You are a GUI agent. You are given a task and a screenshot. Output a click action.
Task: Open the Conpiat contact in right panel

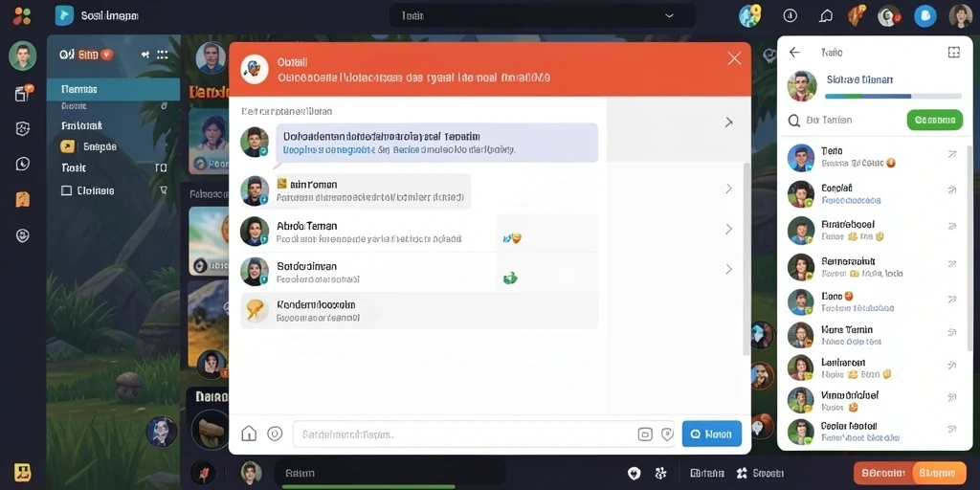pos(874,193)
